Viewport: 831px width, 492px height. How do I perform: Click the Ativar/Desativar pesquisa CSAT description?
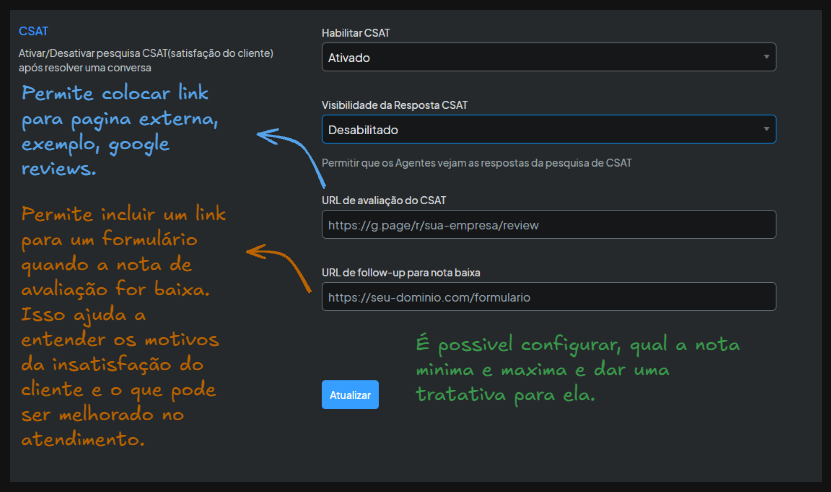pos(146,60)
